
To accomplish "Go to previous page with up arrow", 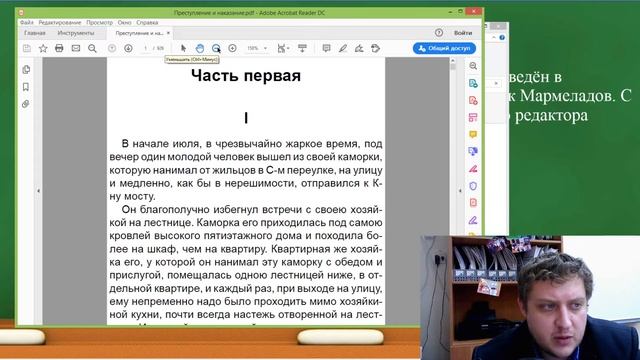I will 112,48.
